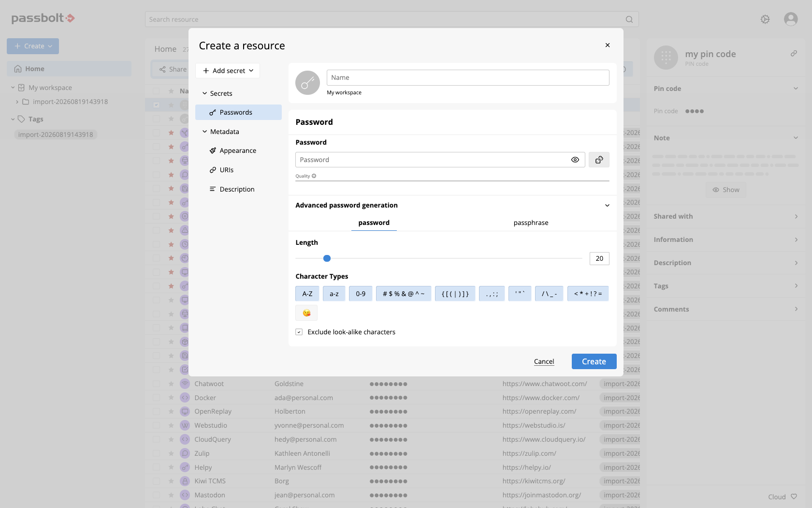The width and height of the screenshot is (812, 508).
Task: Click the Cancel link
Action: coord(544,361)
